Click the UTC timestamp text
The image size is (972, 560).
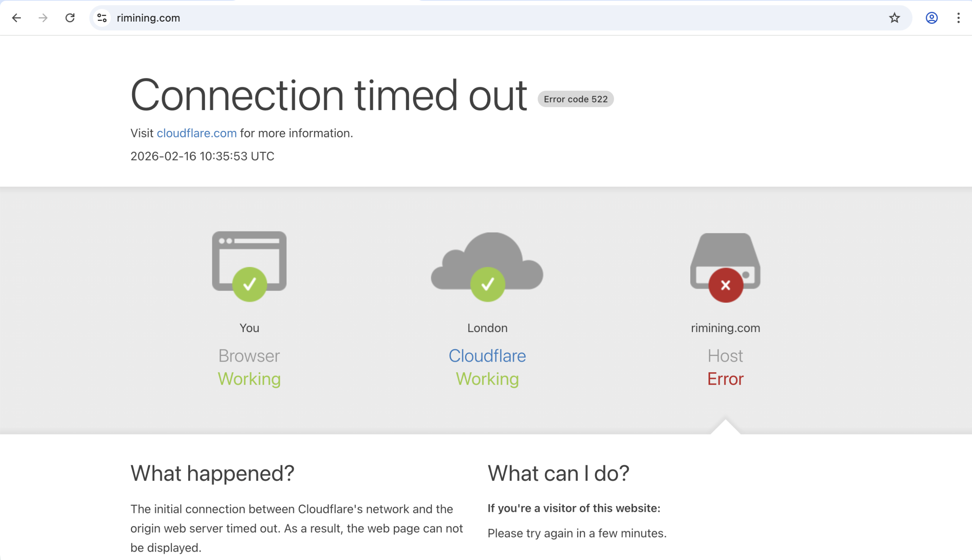point(202,156)
